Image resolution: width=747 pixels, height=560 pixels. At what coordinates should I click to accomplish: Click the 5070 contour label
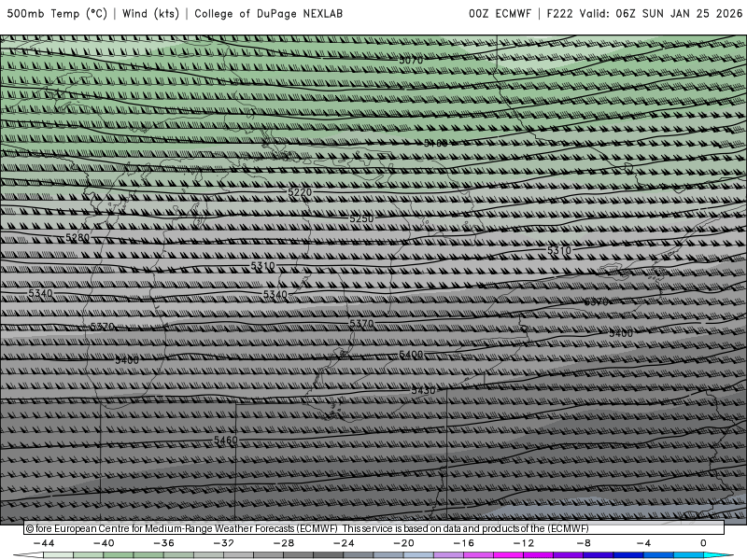(411, 61)
